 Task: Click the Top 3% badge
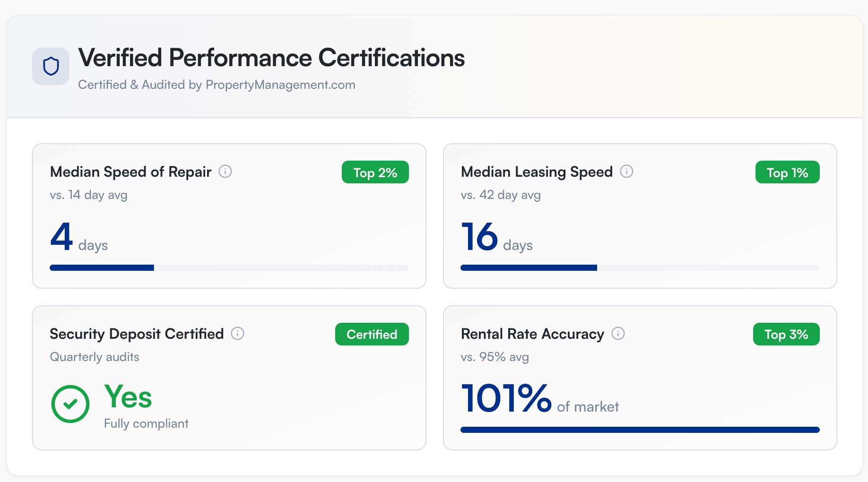(x=786, y=335)
